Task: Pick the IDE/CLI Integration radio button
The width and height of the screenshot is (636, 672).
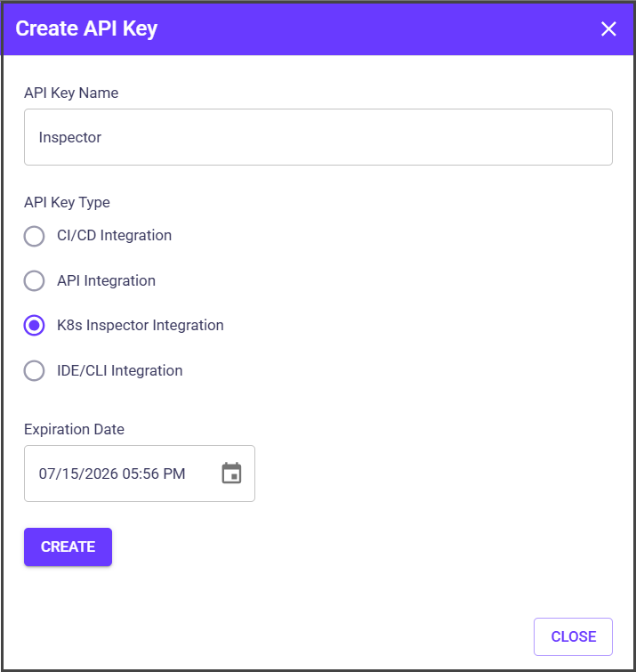Action: [x=34, y=370]
